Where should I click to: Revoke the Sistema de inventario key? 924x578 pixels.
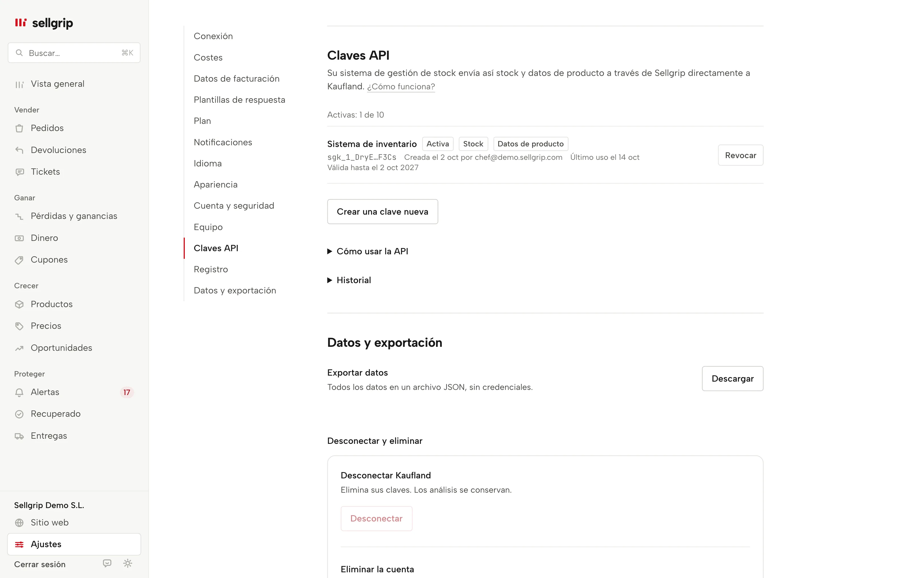coord(740,155)
